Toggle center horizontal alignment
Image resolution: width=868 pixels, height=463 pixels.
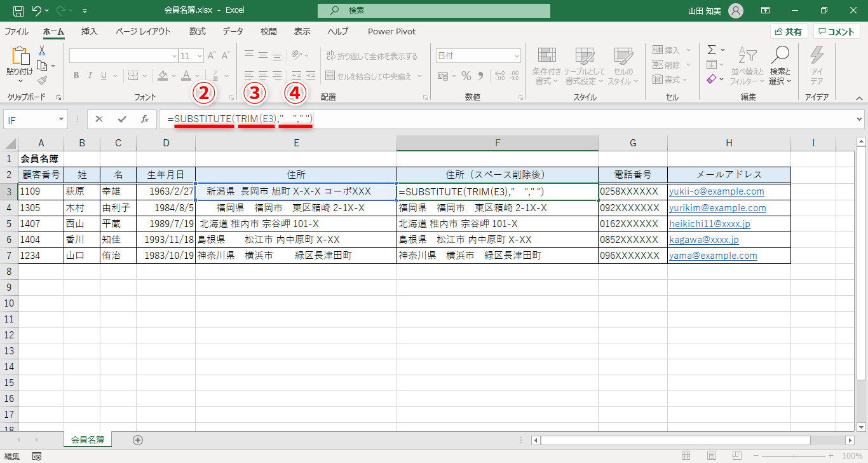tap(262, 76)
